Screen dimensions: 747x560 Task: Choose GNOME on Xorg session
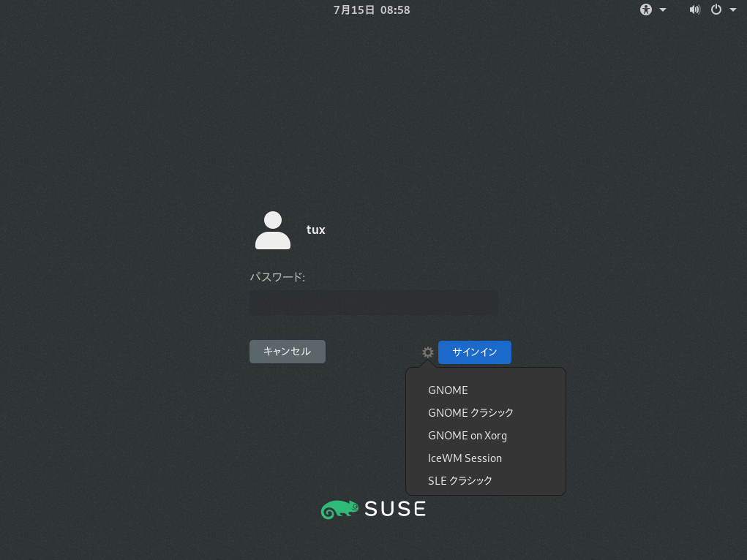486,435
